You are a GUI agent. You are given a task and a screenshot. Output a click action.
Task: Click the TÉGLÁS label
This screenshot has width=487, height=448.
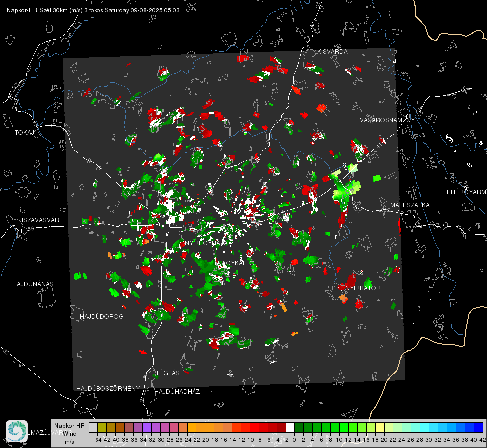coord(168,373)
